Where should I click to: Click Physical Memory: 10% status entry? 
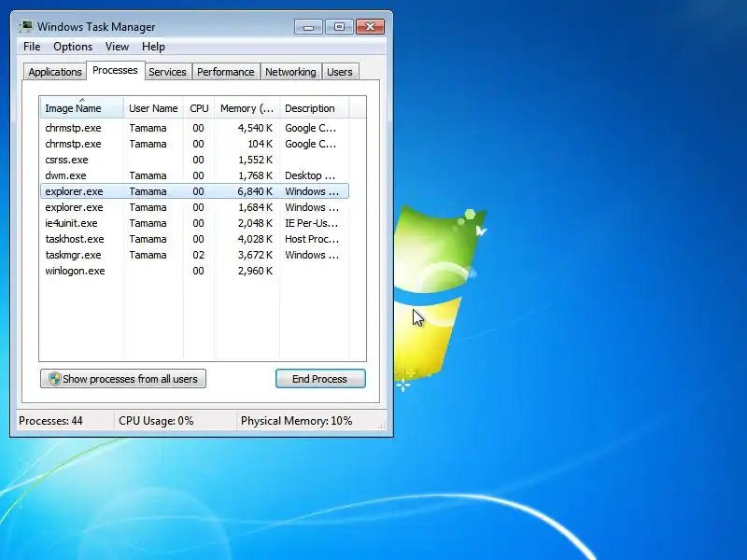(x=296, y=421)
